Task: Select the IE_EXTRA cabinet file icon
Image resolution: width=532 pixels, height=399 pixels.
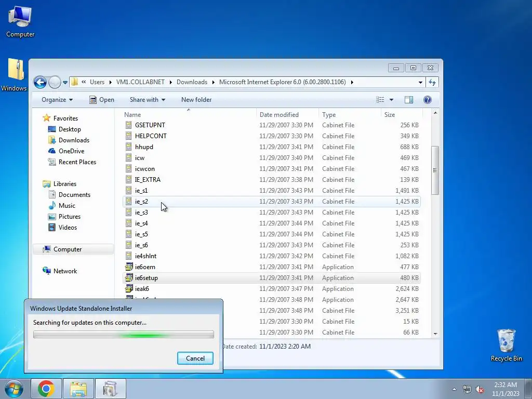Action: 129,179
